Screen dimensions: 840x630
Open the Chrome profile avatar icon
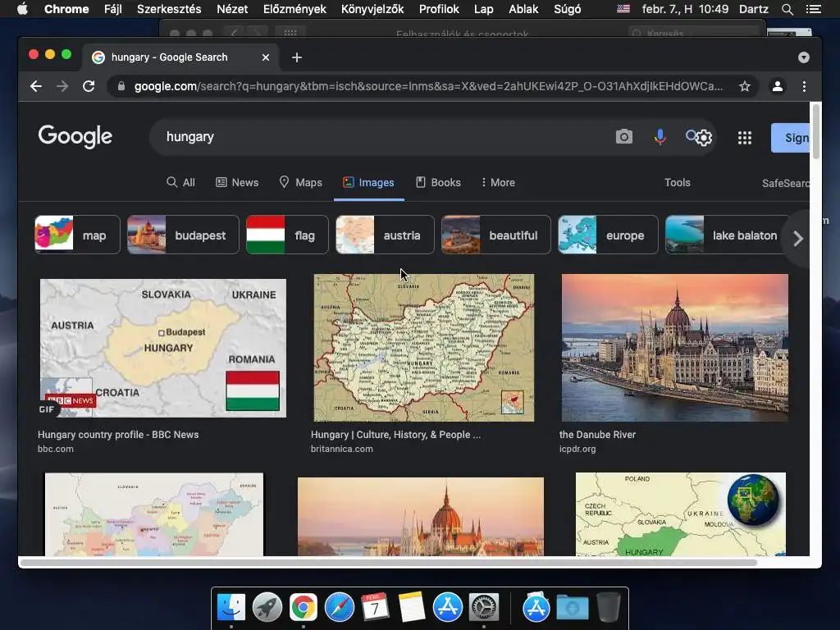coord(778,86)
